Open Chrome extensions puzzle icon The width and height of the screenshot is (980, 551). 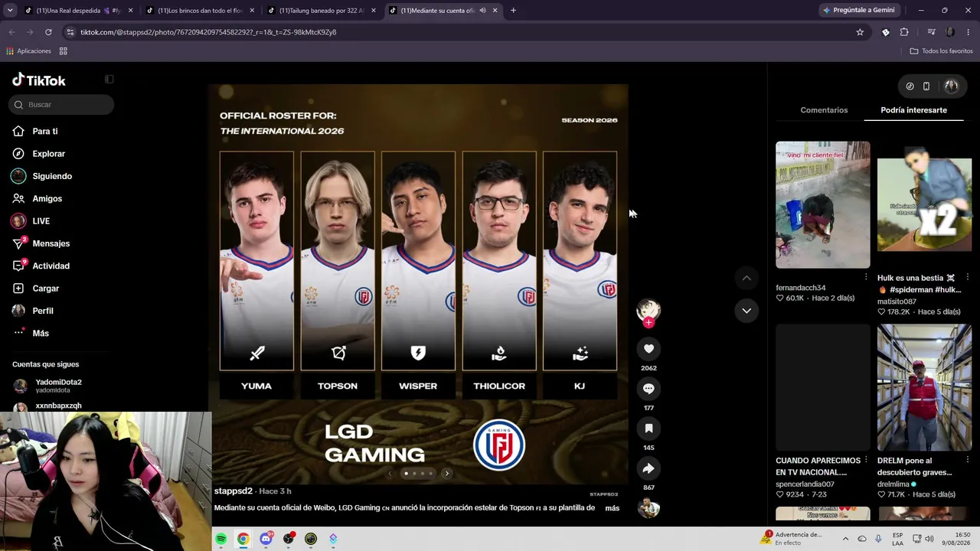point(904,32)
